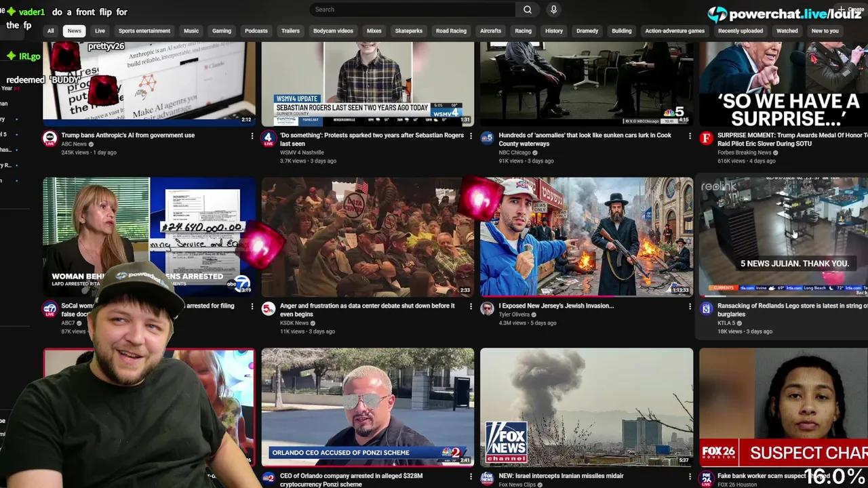This screenshot has height=488, width=868.
Task: Select the Building filter chip
Action: [x=621, y=30]
